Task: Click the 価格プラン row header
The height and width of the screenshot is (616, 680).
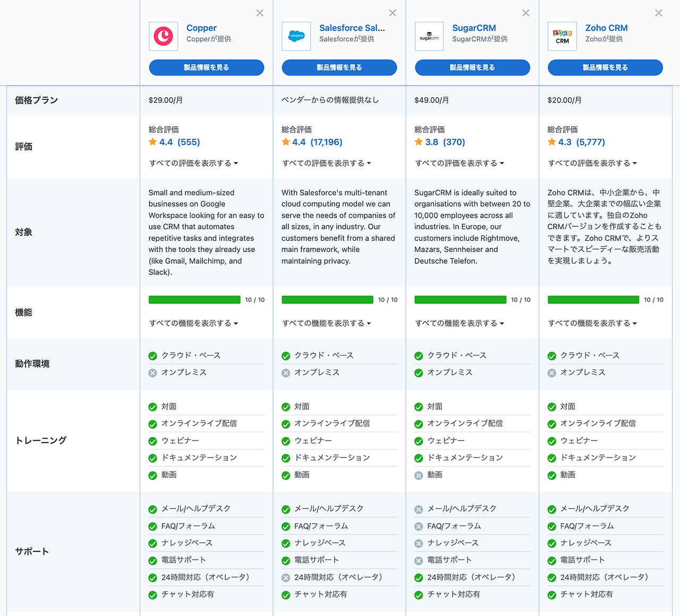Action: pyautogui.click(x=36, y=100)
